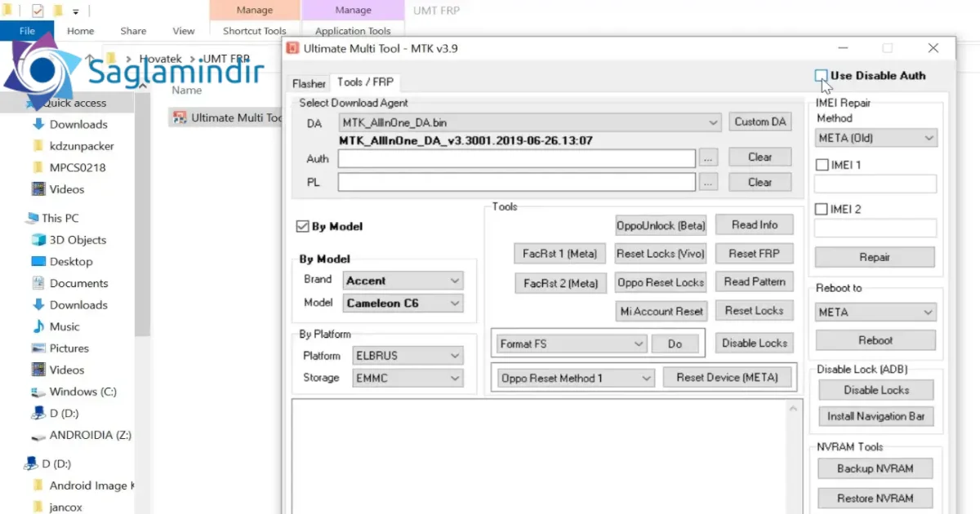Open the Brand dropdown showing Accent
Image resolution: width=980 pixels, height=514 pixels.
point(403,281)
